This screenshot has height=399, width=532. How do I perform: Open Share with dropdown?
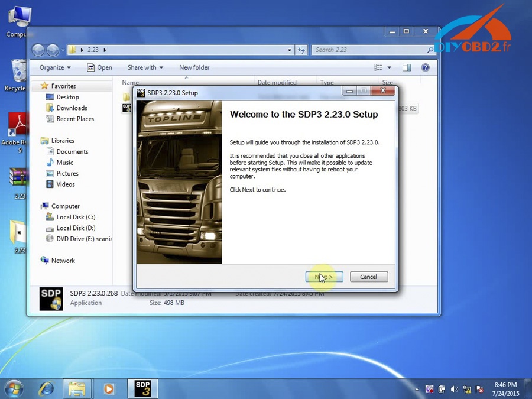[145, 67]
